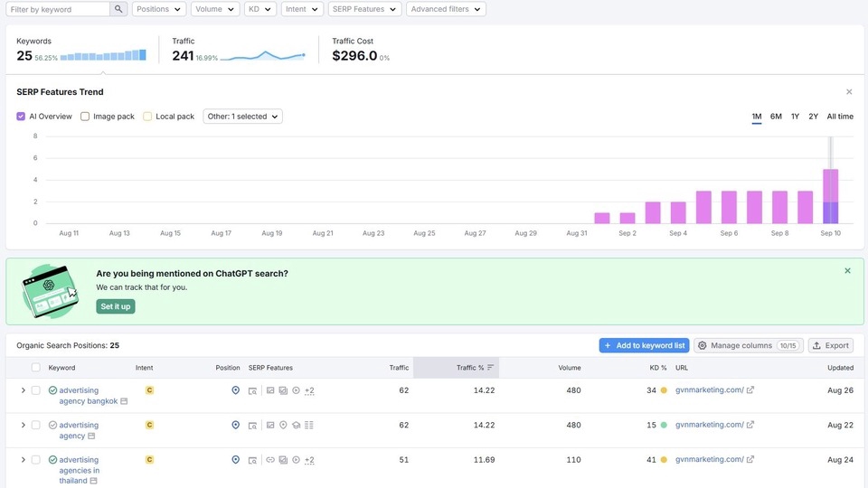Select the All time range tab
The height and width of the screenshot is (488, 868).
click(x=839, y=117)
